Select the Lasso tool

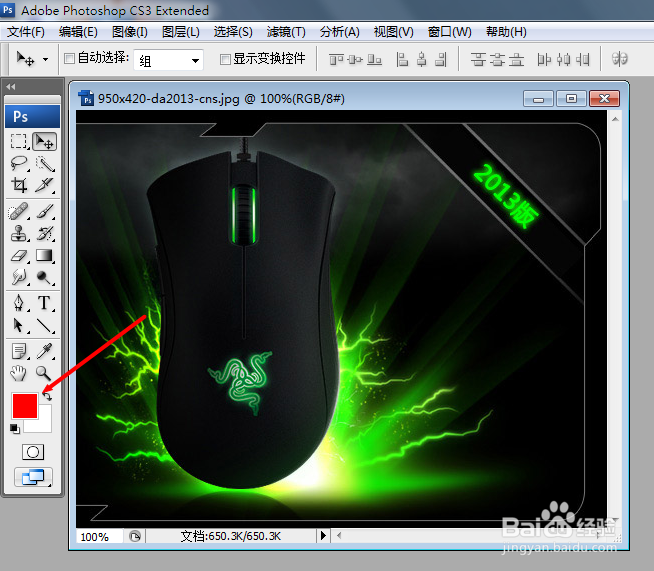[x=19, y=163]
